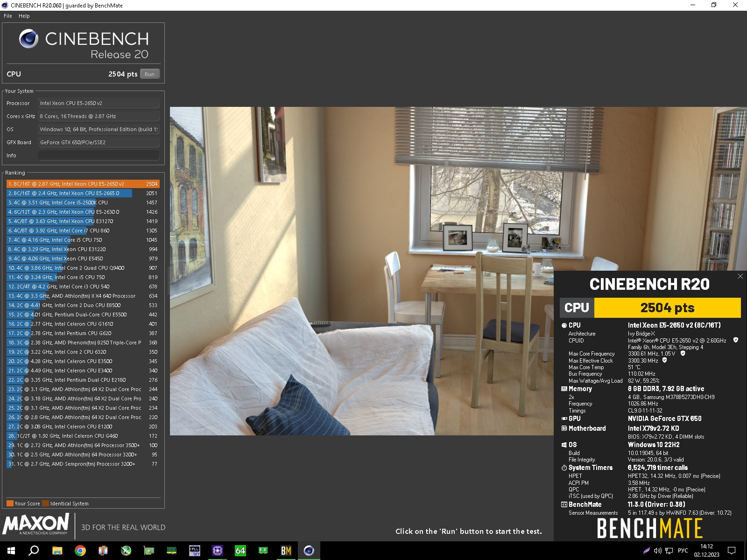This screenshot has height=560, width=747.
Task: Select ranking row 4 Xeon E5-2630 0
Action: point(83,212)
